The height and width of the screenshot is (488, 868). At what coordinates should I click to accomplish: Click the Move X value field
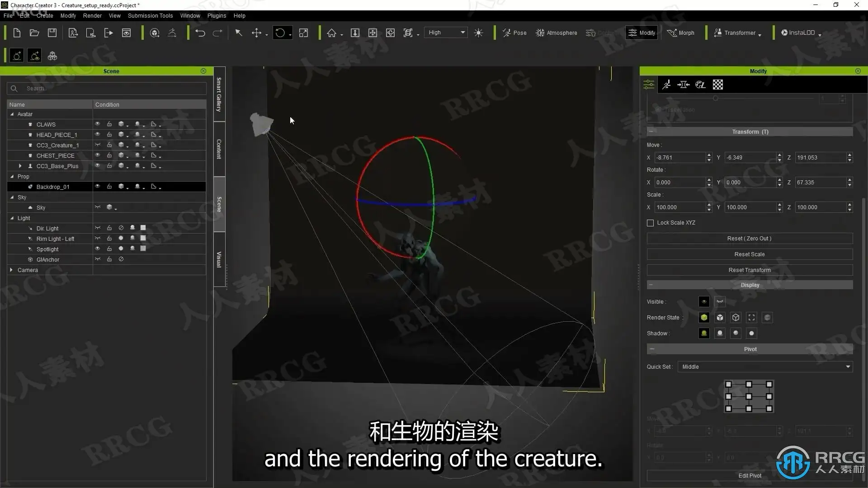tap(680, 157)
